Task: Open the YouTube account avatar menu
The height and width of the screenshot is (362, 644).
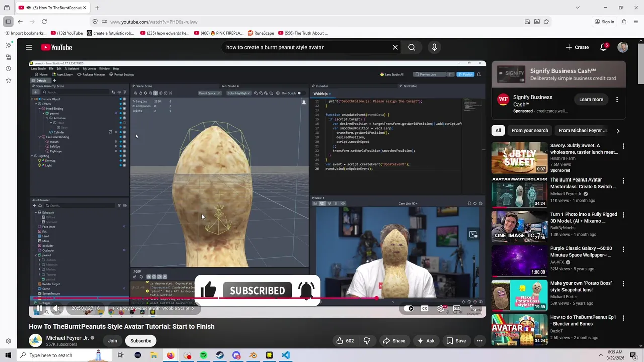Action: pyautogui.click(x=623, y=47)
